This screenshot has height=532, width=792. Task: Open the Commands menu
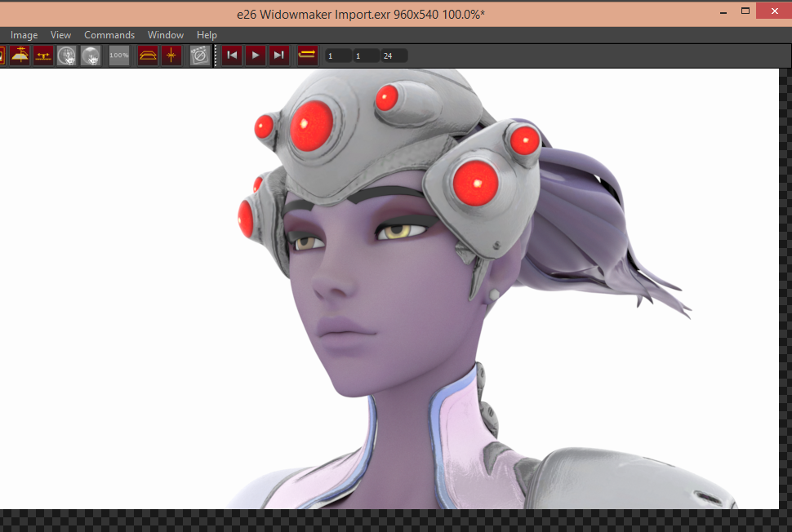click(x=109, y=35)
